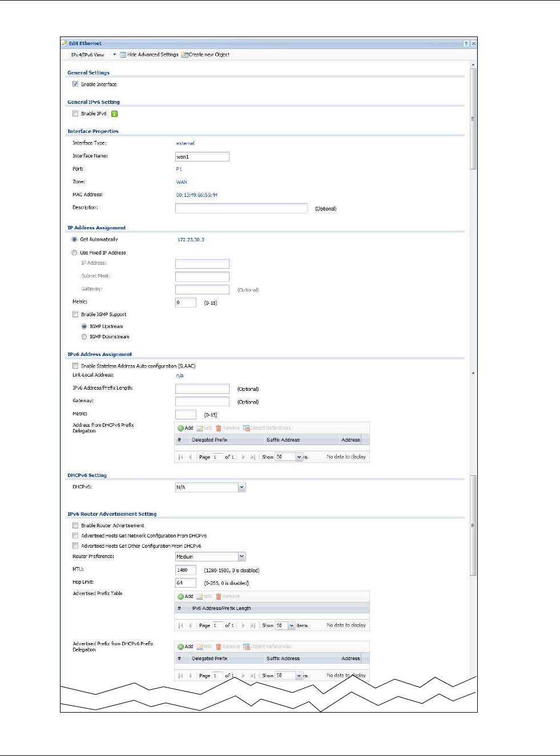
Task: Click the Interface Name field containing wan1
Action: click(202, 156)
